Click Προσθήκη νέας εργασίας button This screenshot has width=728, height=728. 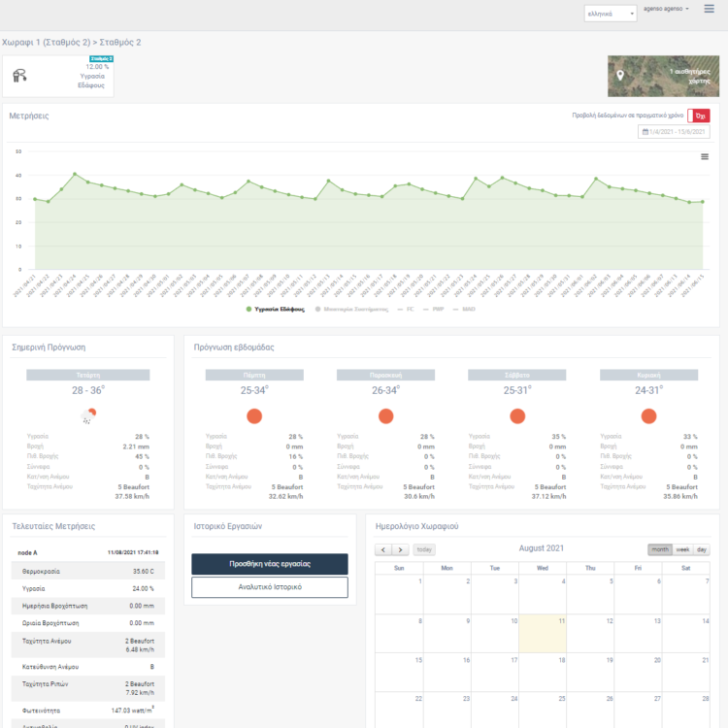269,563
